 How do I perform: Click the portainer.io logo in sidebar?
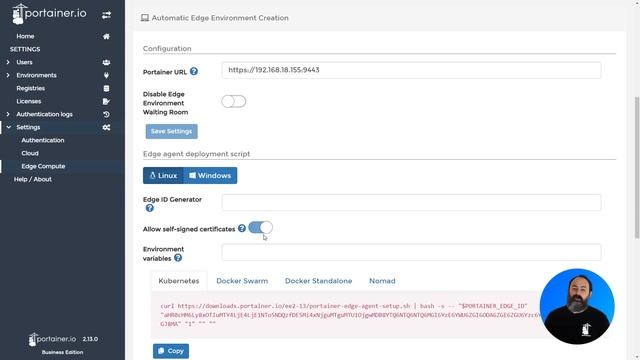pyautogui.click(x=49, y=14)
